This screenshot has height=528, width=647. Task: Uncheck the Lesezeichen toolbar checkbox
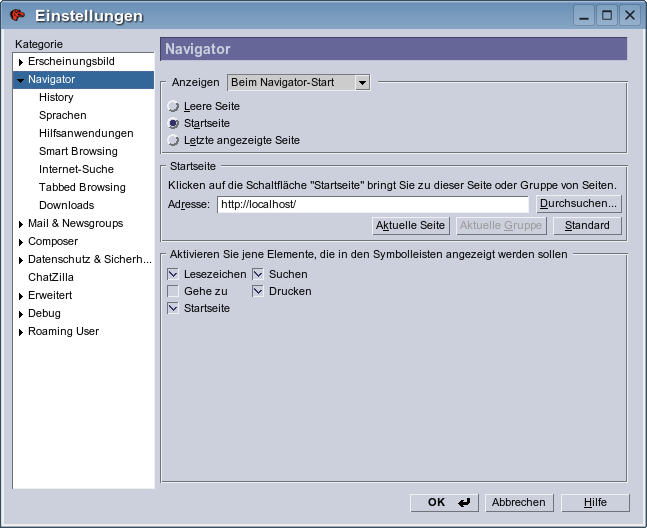coord(173,274)
